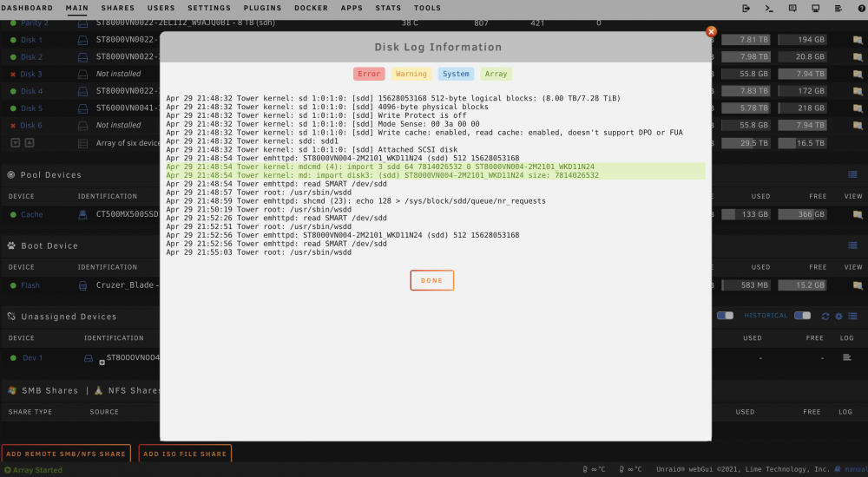Click Add ISO File Share button
Image resolution: width=868 pixels, height=477 pixels.
[185, 454]
